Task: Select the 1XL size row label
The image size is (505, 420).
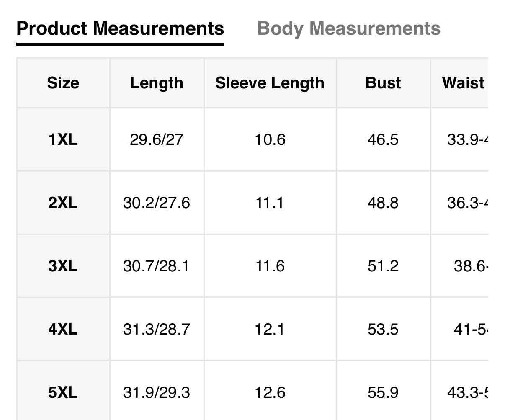Action: coord(63,139)
